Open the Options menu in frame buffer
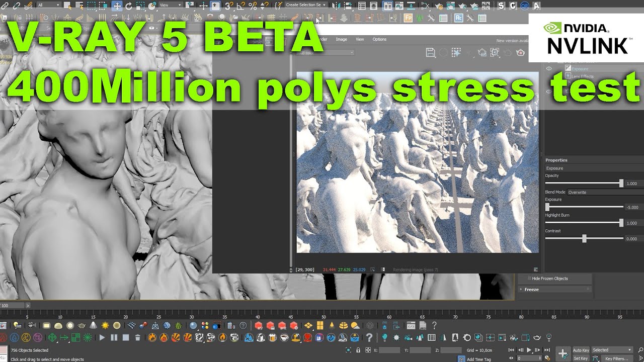Screen dimensions: 644x362 click(379, 39)
